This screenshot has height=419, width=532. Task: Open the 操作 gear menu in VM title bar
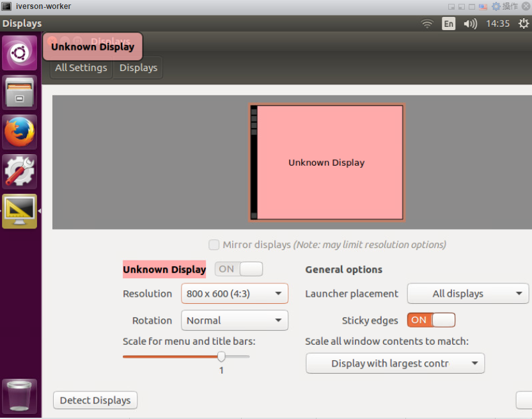tap(505, 6)
